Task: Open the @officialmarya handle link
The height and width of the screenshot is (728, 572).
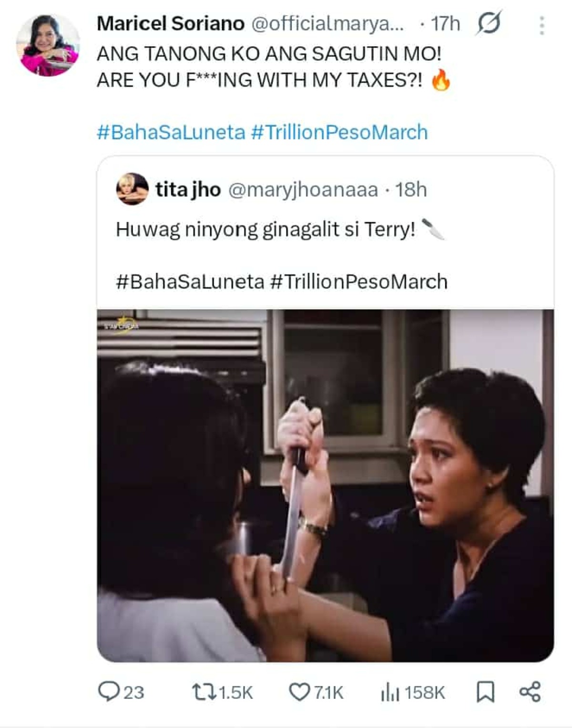Action: 327,23
